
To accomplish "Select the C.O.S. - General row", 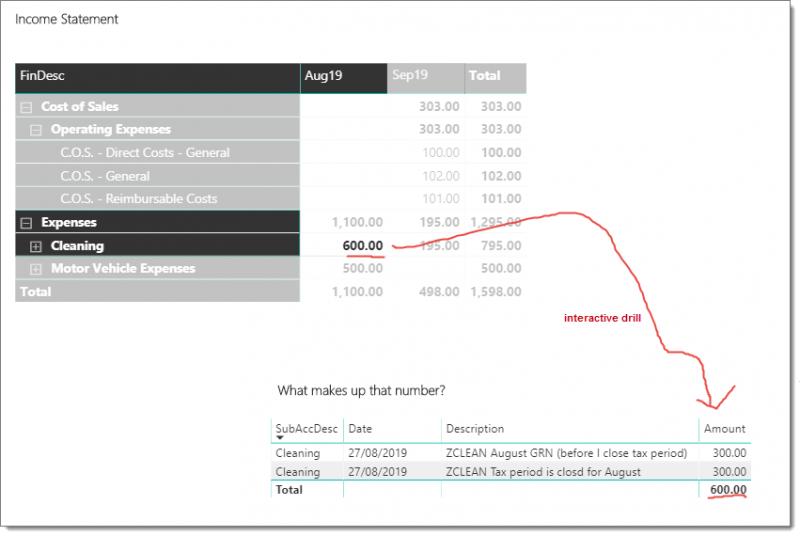I will (x=105, y=176).
